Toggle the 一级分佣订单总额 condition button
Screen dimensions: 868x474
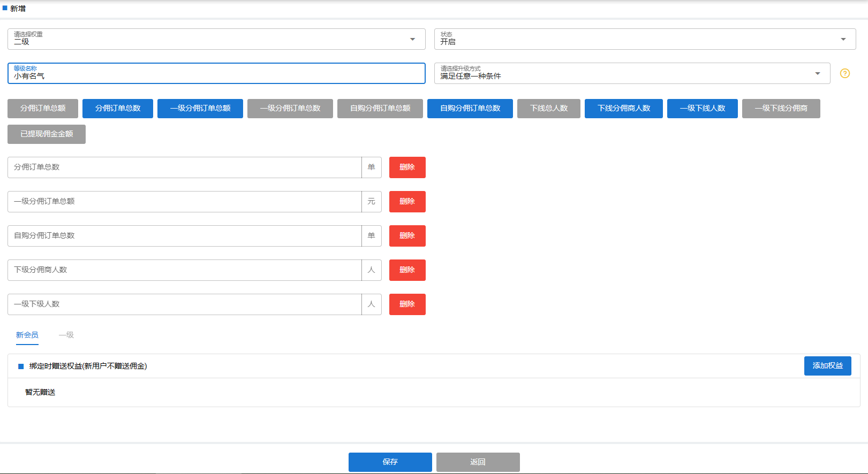tap(200, 109)
